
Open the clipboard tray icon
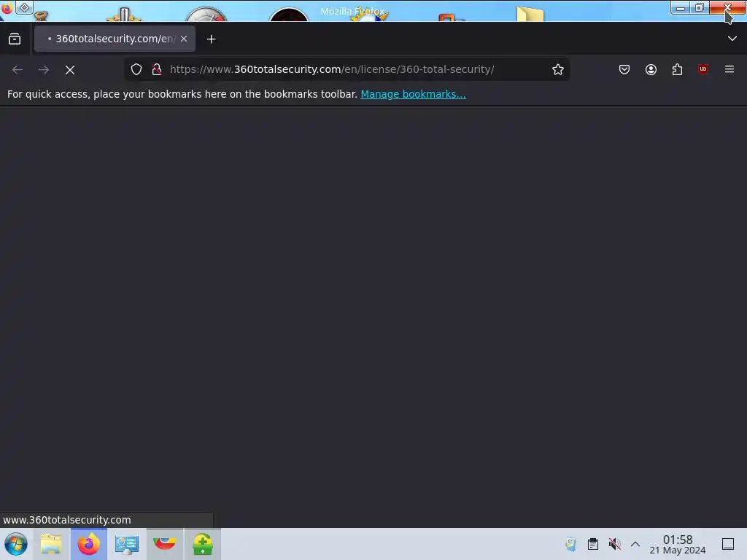592,544
